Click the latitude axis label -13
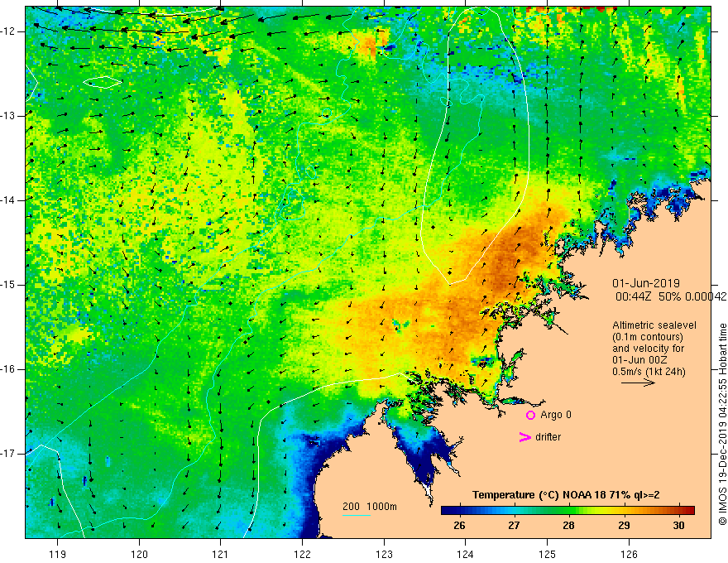728x563 pixels. (x=9, y=116)
